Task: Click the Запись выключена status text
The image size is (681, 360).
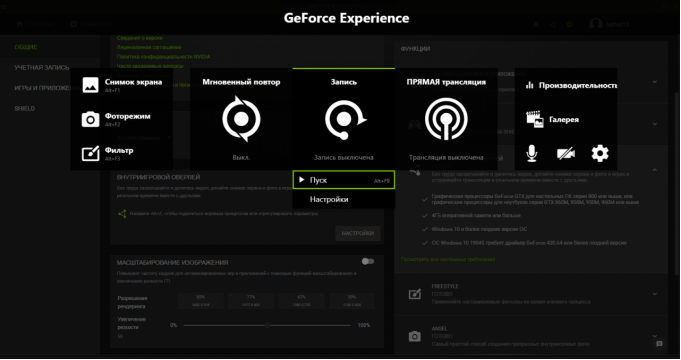Action: pos(344,158)
